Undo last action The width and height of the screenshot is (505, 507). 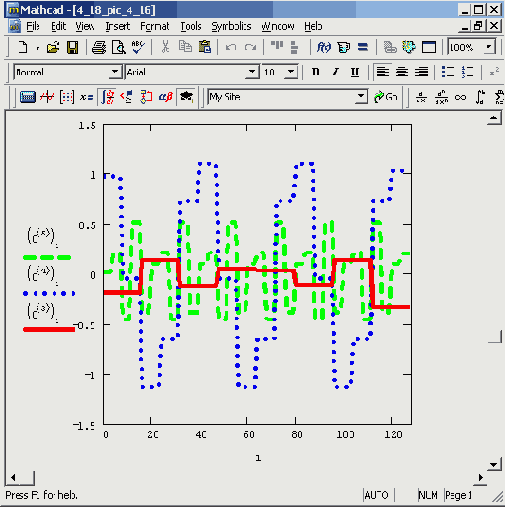point(231,47)
